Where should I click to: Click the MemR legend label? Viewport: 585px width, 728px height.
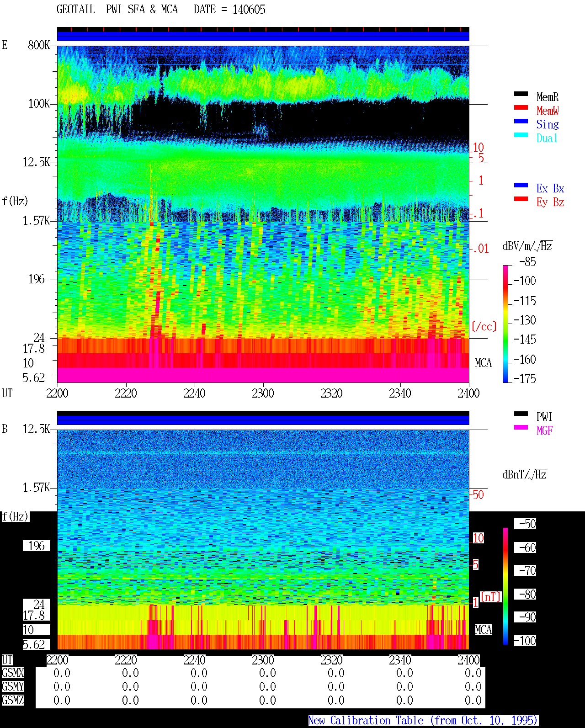(548, 97)
